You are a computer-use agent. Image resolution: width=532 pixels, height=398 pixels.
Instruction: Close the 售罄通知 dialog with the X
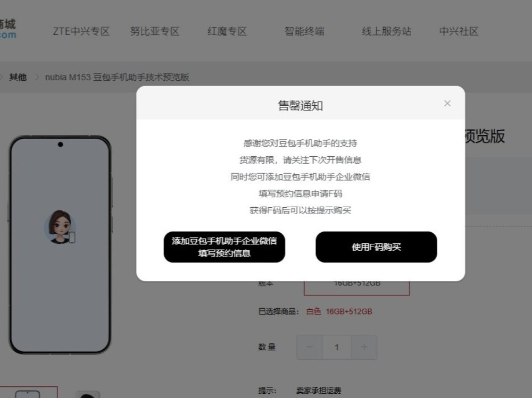click(x=447, y=104)
